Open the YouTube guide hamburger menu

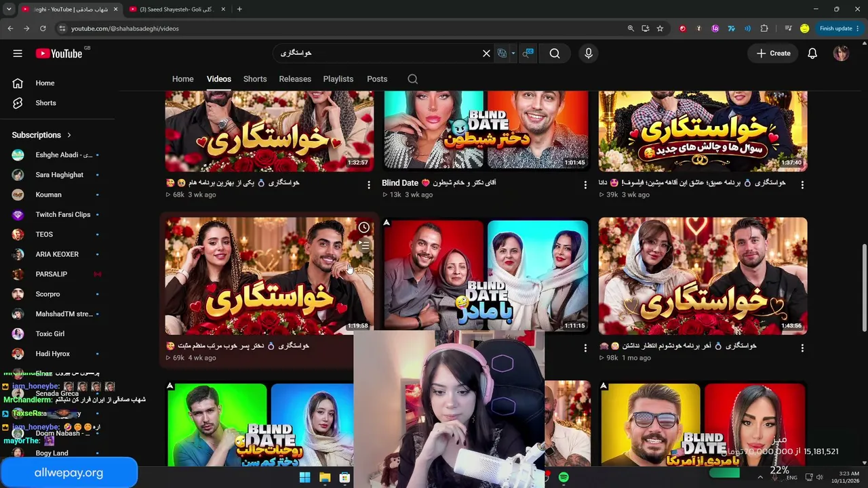18,54
